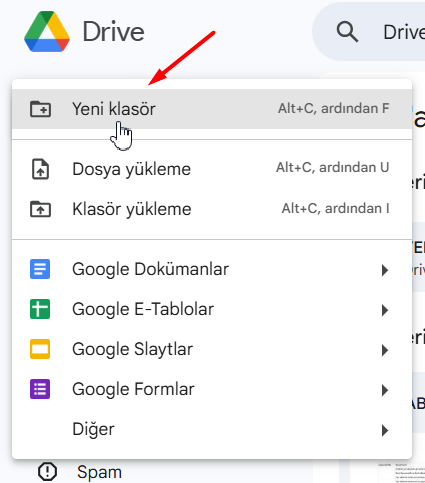Click shortcut text 'Alt+C, ardından U'
This screenshot has width=425, height=483.
(333, 168)
